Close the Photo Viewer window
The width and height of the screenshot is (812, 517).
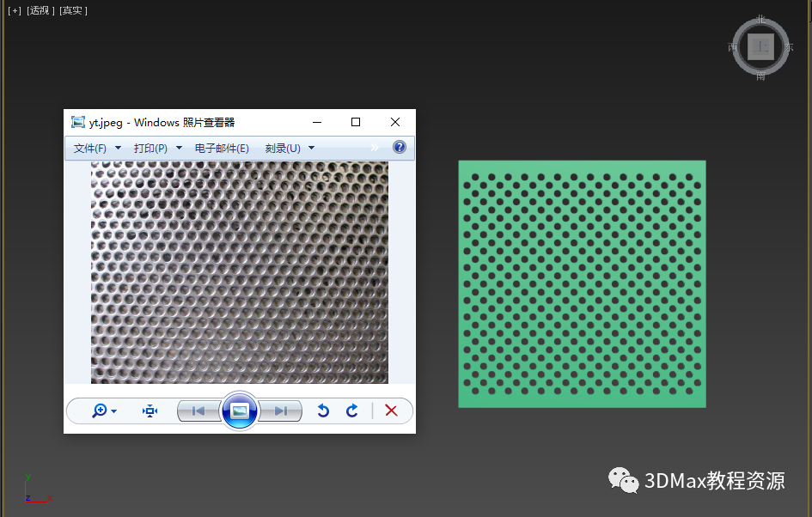point(395,122)
